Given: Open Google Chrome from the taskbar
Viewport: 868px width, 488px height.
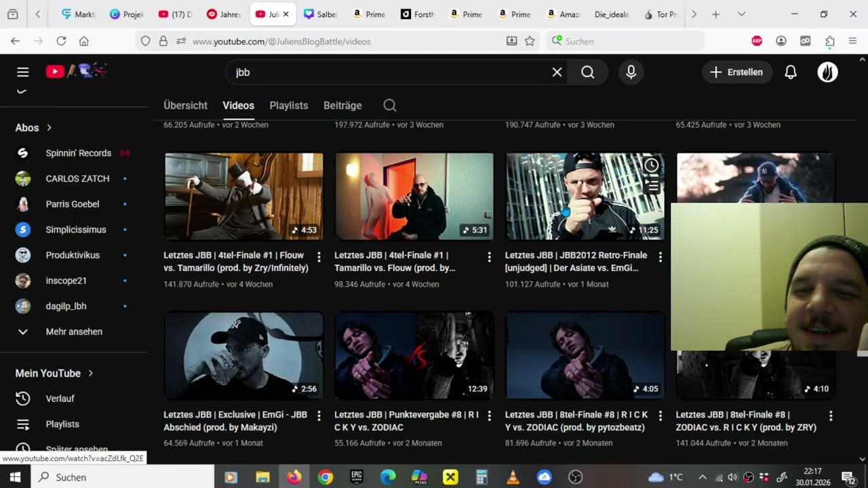Looking at the screenshot, I should (325, 477).
